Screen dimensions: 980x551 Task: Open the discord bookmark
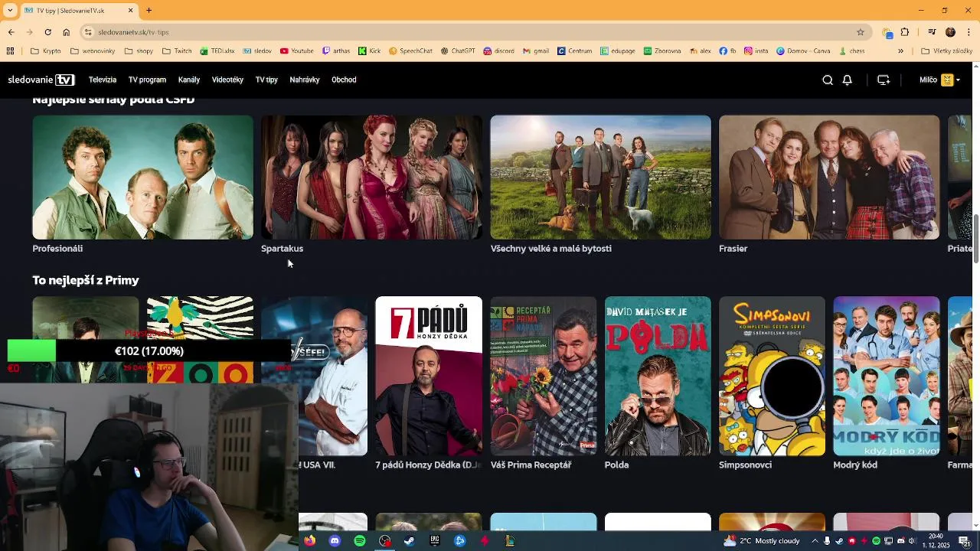point(498,51)
